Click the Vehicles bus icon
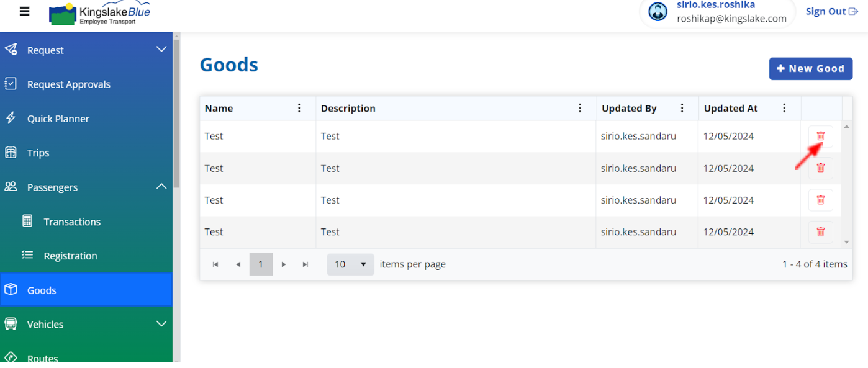868x368 pixels. [11, 323]
